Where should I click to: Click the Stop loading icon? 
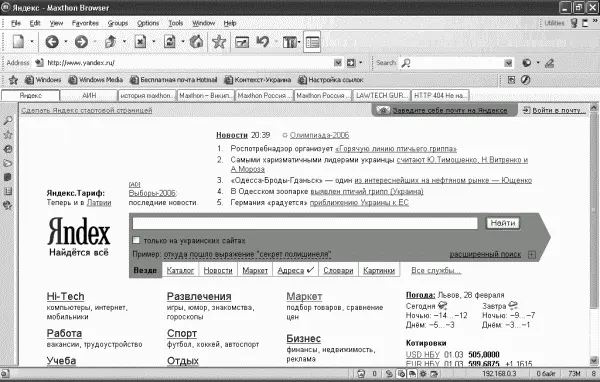click(140, 41)
